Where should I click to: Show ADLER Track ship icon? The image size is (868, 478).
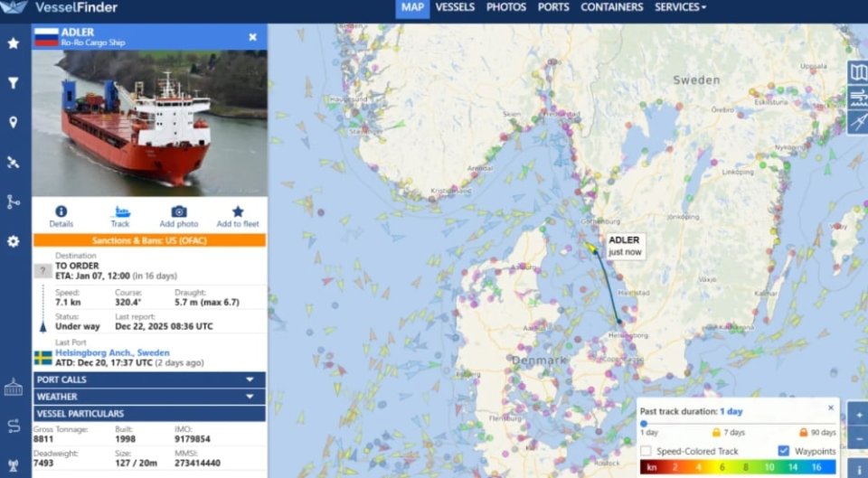pos(120,211)
